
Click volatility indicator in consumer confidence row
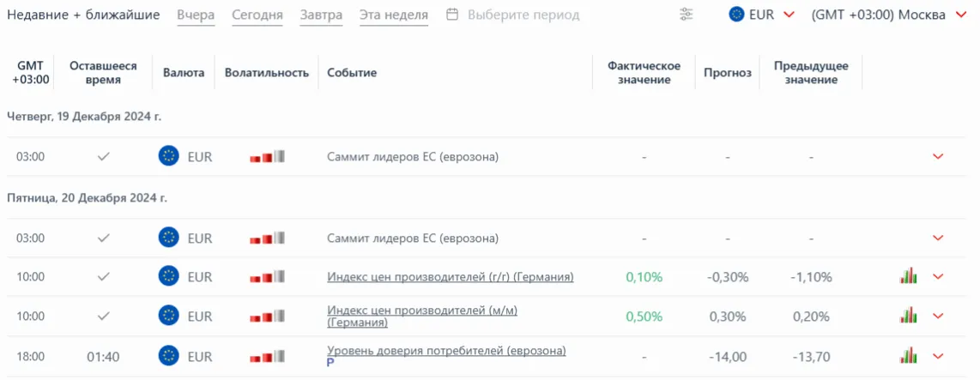(267, 356)
